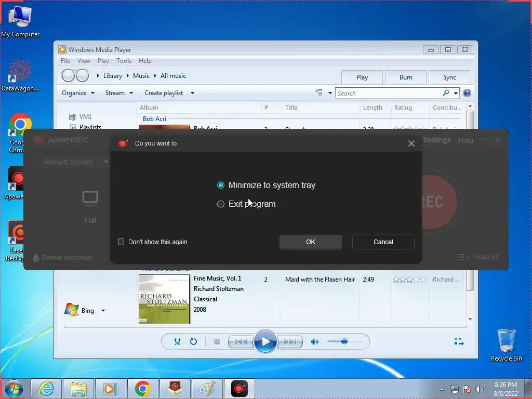Click Library in the breadcrumb
The width and height of the screenshot is (532, 399).
pyautogui.click(x=113, y=76)
